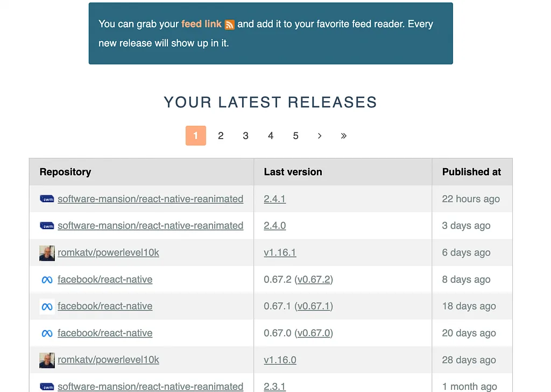This screenshot has height=392, width=551.
Task: Click the Meta logo in the 0.67.2 row
Action: (47, 280)
